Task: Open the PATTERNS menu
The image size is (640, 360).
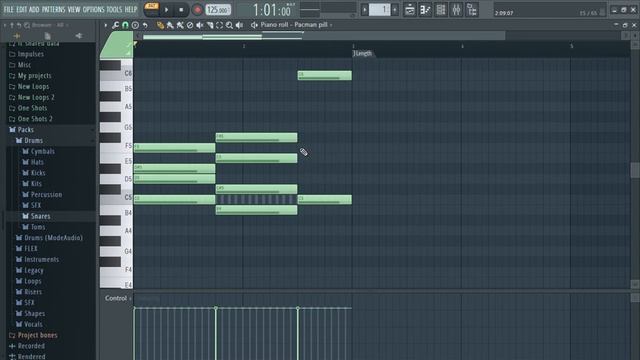Action: tap(53, 9)
